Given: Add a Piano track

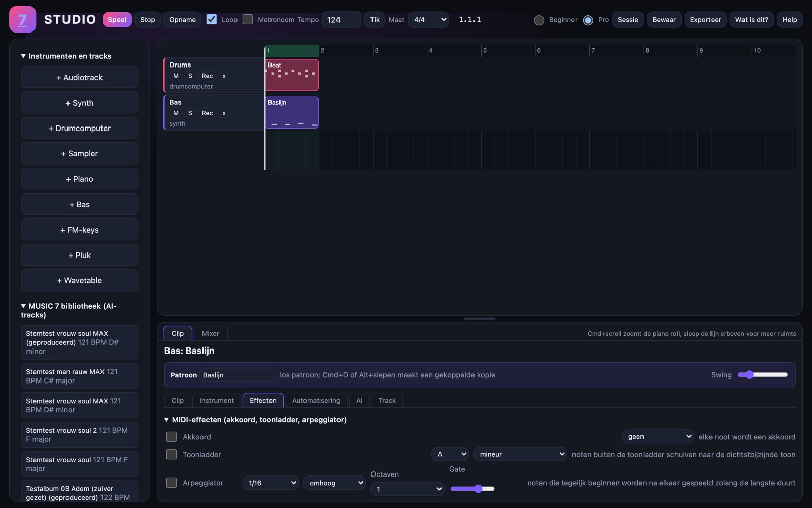Looking at the screenshot, I should [79, 179].
